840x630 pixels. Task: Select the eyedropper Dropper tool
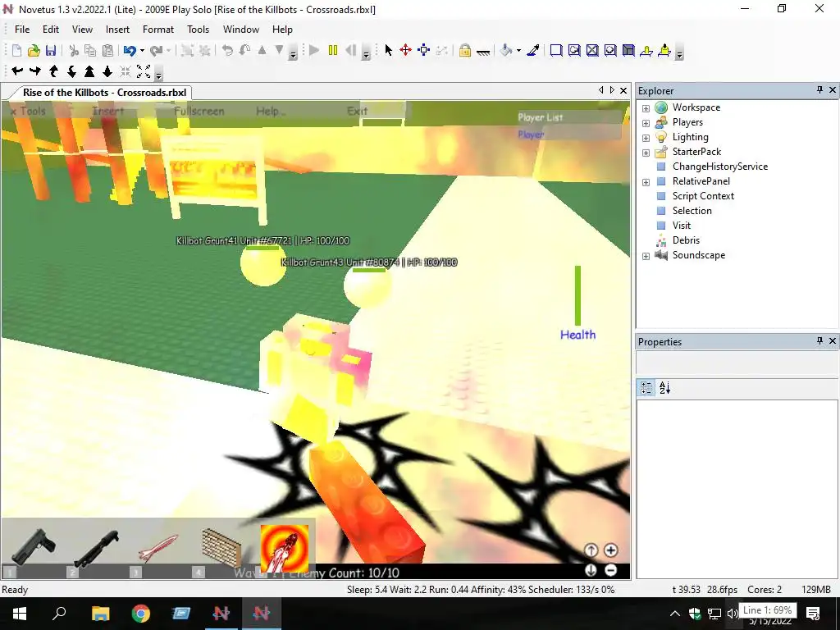click(533, 50)
